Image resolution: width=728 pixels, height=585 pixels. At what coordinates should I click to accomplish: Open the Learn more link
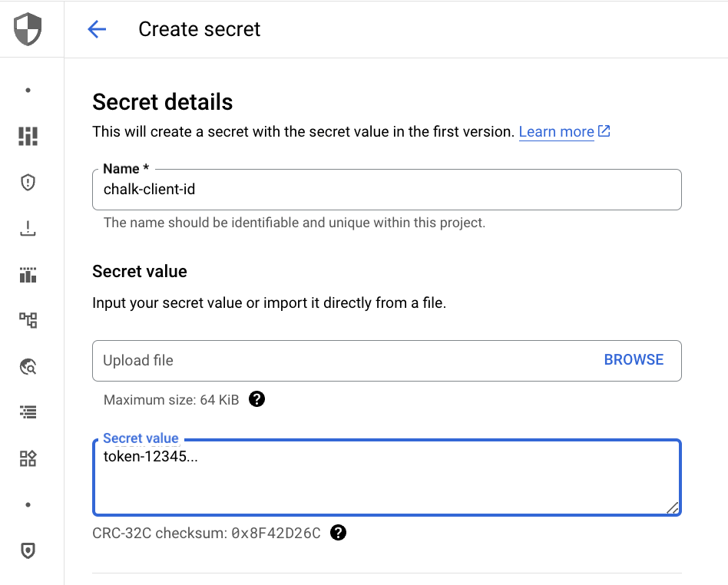556,131
